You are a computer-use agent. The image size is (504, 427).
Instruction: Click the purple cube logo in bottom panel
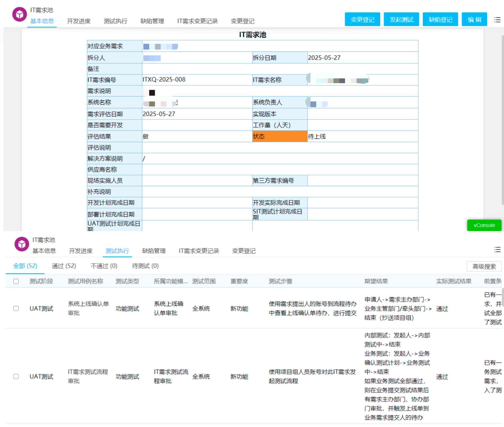pyautogui.click(x=22, y=244)
